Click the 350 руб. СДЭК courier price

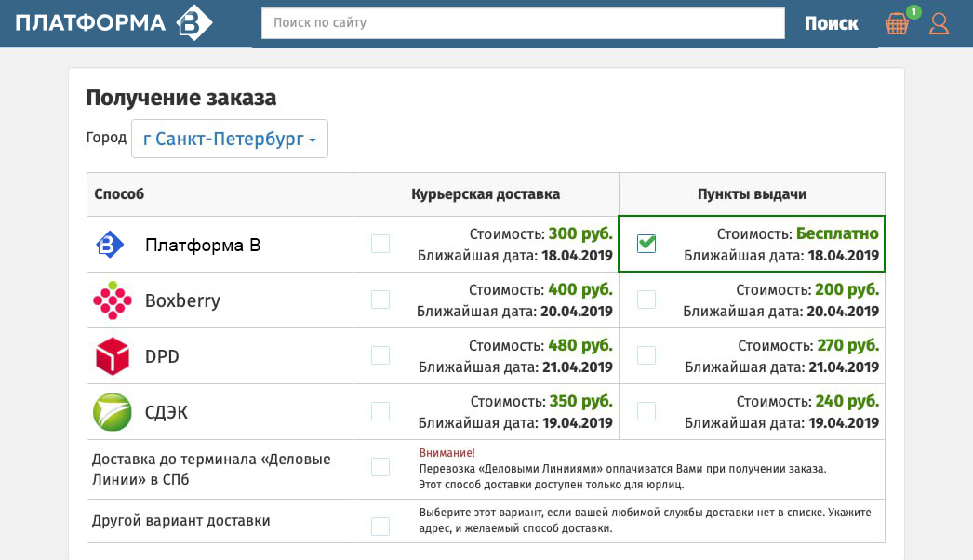click(580, 402)
